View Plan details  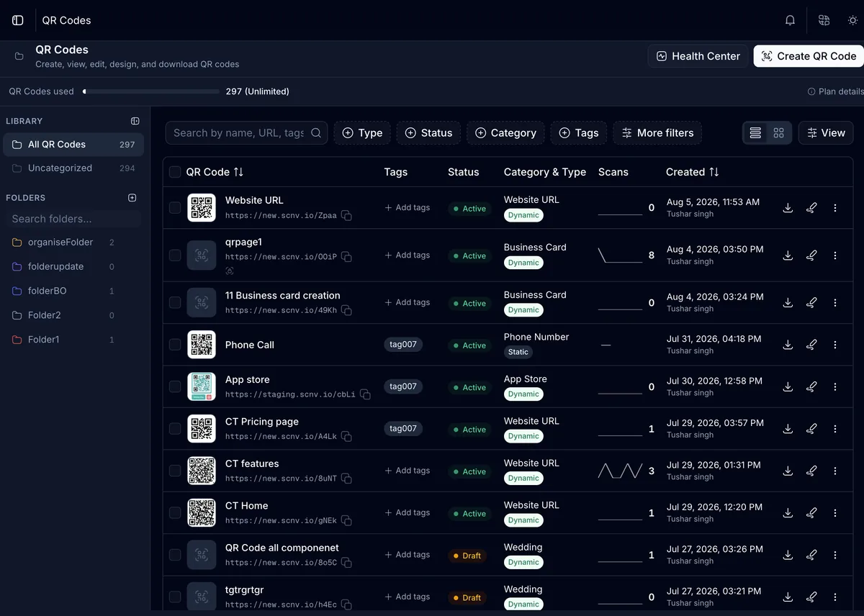coord(835,91)
